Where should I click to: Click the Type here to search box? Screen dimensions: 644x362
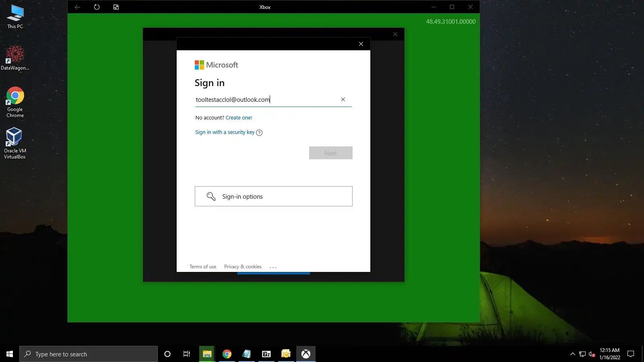tap(89, 354)
